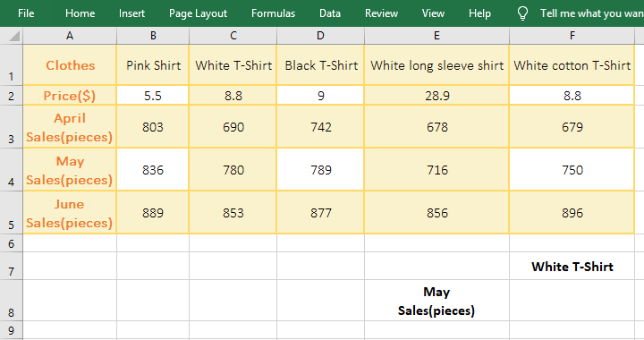Image resolution: width=644 pixels, height=340 pixels.
Task: Select row 4 header
Action: point(12,170)
